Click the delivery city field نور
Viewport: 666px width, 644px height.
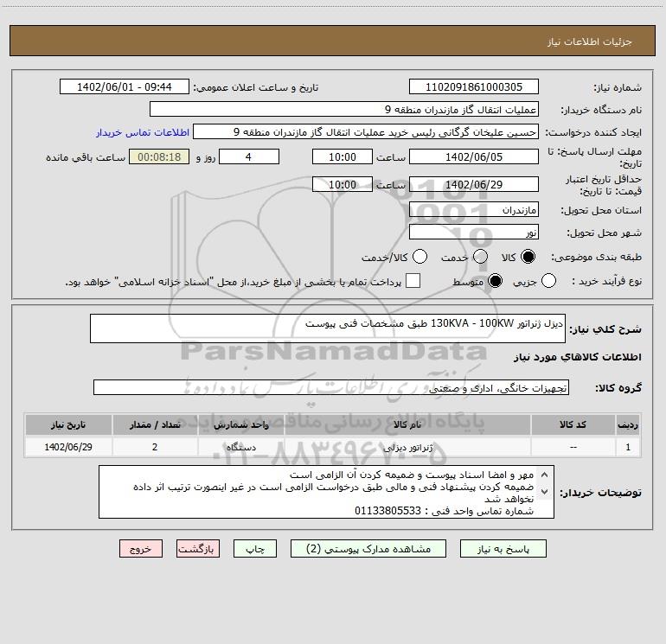pyautogui.click(x=474, y=233)
